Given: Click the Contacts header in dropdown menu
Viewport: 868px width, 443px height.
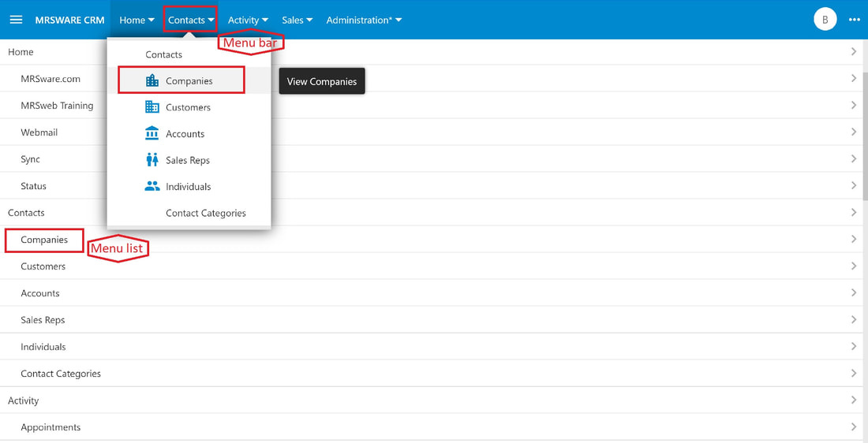Looking at the screenshot, I should point(164,54).
